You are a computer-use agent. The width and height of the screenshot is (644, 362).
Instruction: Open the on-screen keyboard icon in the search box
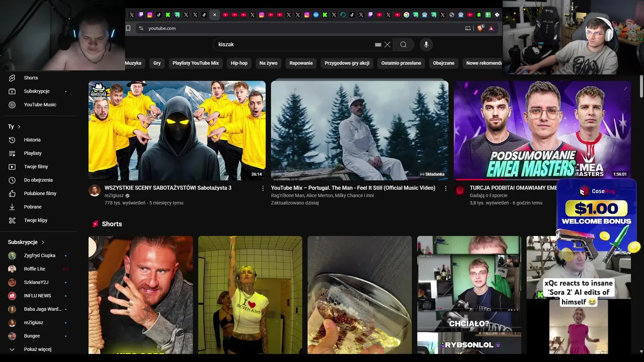point(378,44)
